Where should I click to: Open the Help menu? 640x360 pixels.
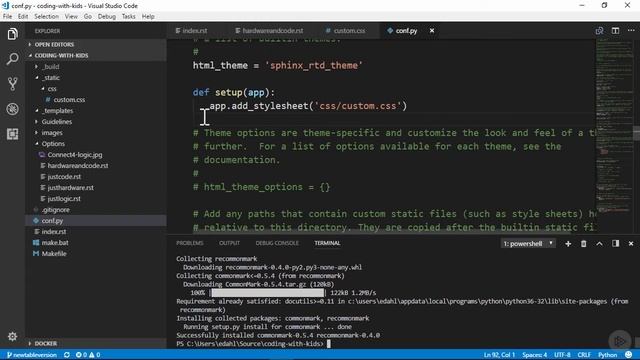[148, 16]
